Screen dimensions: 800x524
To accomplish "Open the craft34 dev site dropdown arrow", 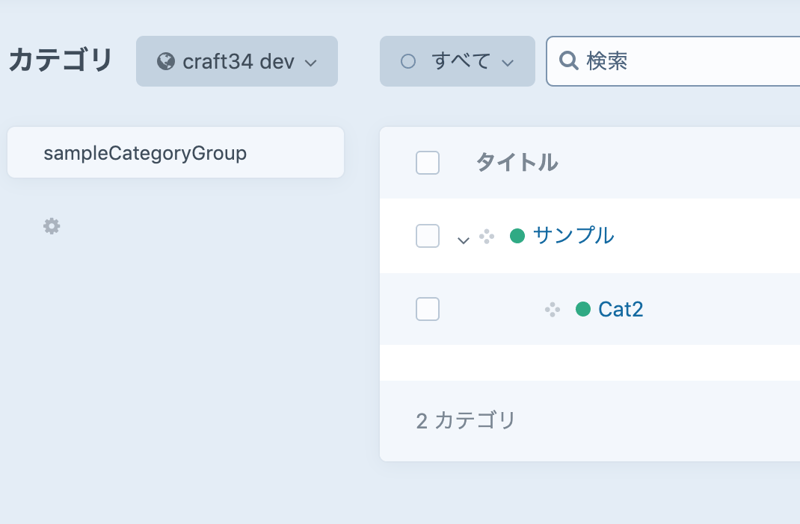I will (310, 63).
